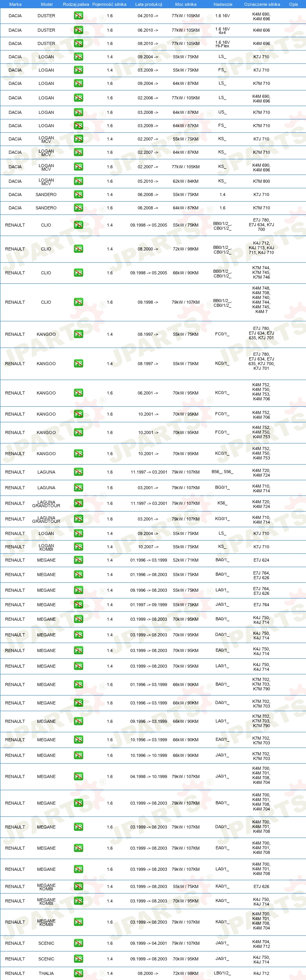Click the E7J 624 engine code cell
The image size is (306, 980).
point(261,560)
